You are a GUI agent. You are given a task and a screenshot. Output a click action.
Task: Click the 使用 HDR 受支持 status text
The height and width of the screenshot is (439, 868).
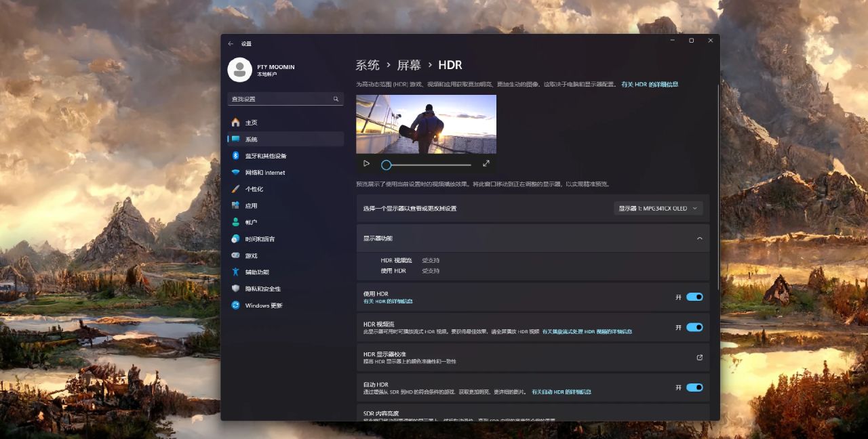tap(431, 271)
